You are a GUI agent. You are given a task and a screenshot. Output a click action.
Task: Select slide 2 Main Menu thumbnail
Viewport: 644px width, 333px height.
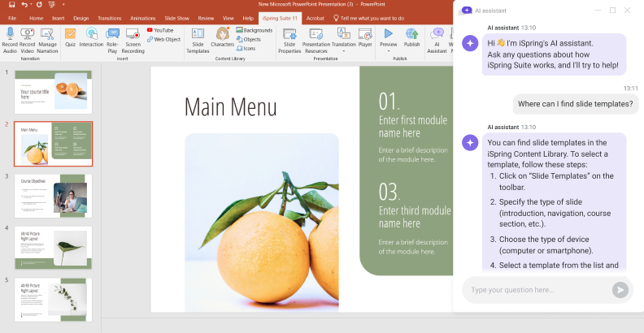tap(54, 144)
